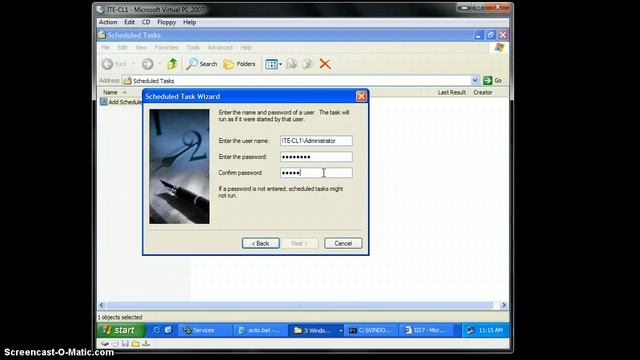
Task: Open the Virtual PC Help menu
Action: pyautogui.click(x=189, y=22)
